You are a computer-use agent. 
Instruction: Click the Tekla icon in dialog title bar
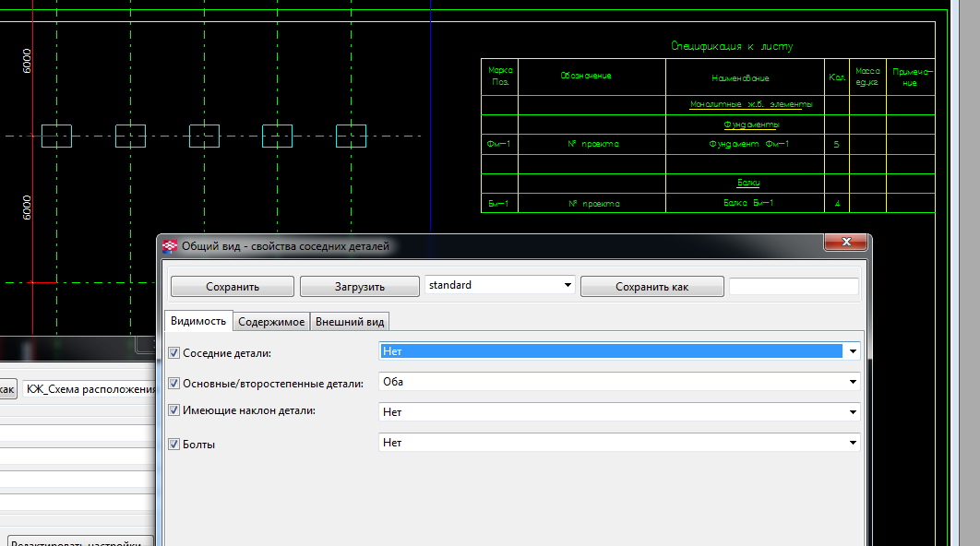[x=170, y=246]
